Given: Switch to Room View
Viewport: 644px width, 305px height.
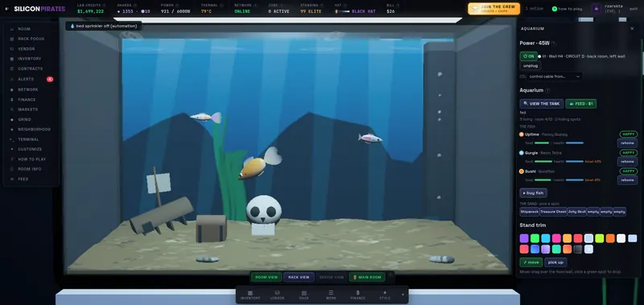Looking at the screenshot, I should (x=266, y=277).
